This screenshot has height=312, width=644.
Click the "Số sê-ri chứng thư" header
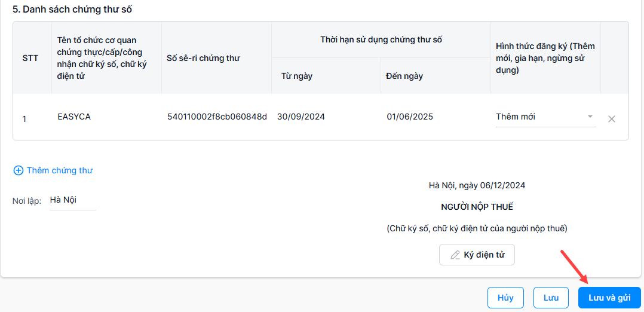point(203,58)
